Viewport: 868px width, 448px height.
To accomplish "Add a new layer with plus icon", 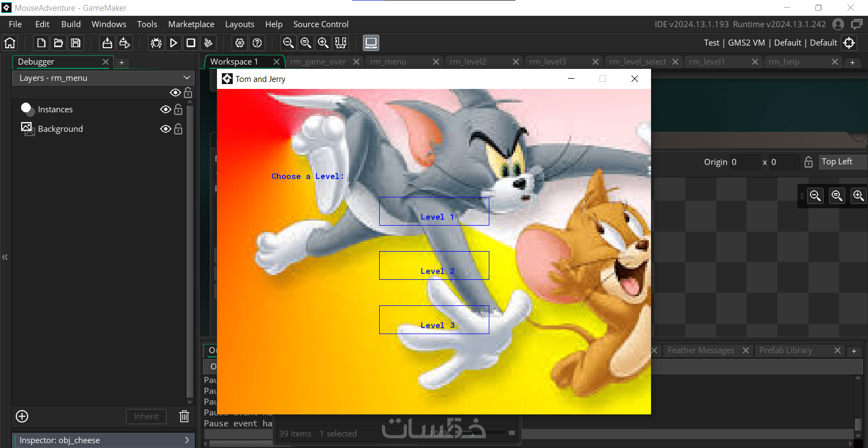I will [x=22, y=416].
